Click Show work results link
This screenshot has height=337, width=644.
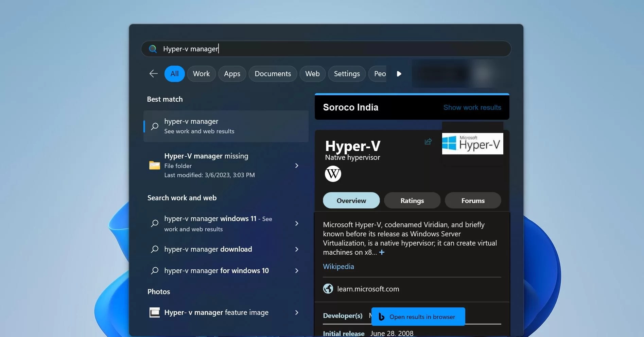coord(472,107)
